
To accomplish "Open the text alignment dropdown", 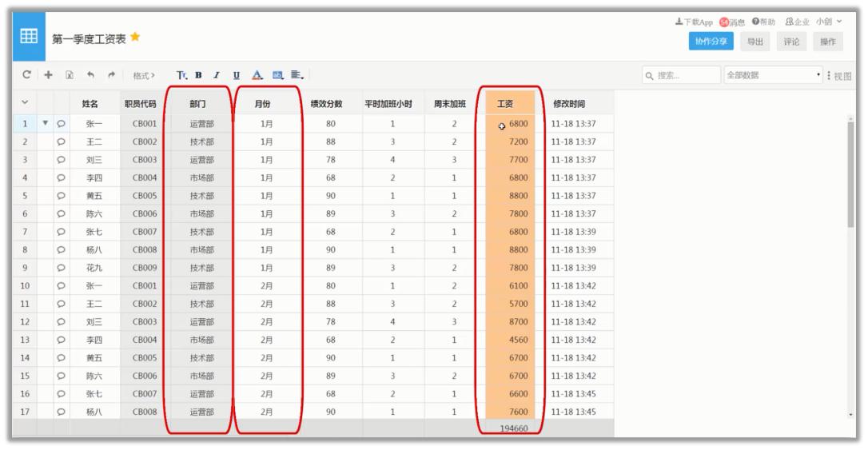I will tap(297, 74).
